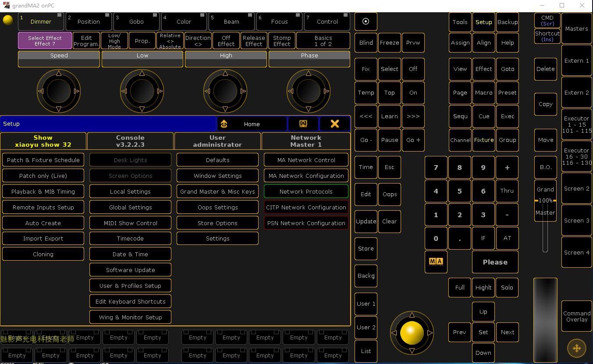Switch to the Color preset tab
Viewport: 593px width, 364px height.
(x=184, y=21)
